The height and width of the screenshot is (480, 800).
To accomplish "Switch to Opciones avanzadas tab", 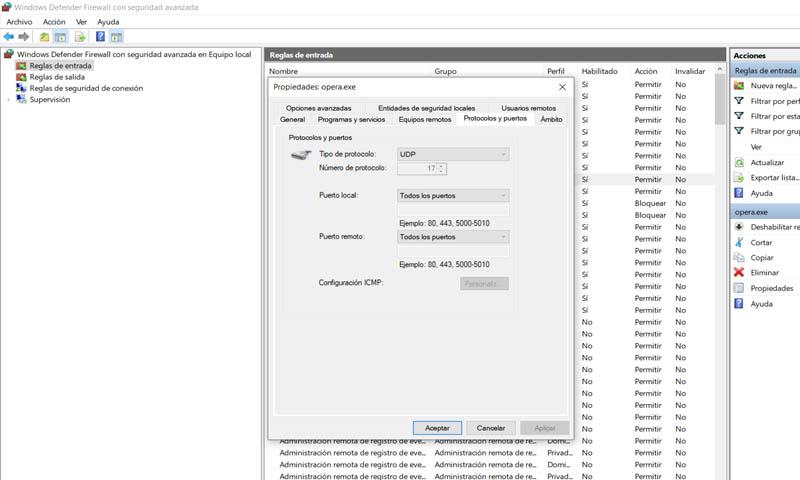I will (318, 108).
